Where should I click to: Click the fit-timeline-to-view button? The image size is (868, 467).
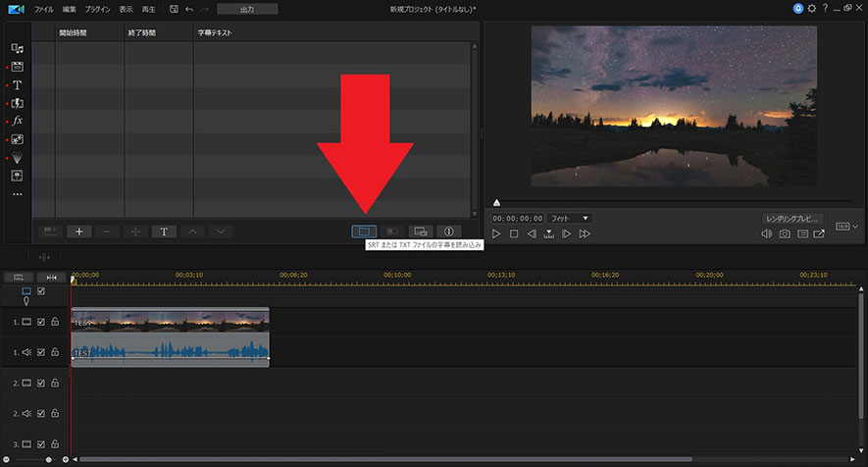[51, 277]
